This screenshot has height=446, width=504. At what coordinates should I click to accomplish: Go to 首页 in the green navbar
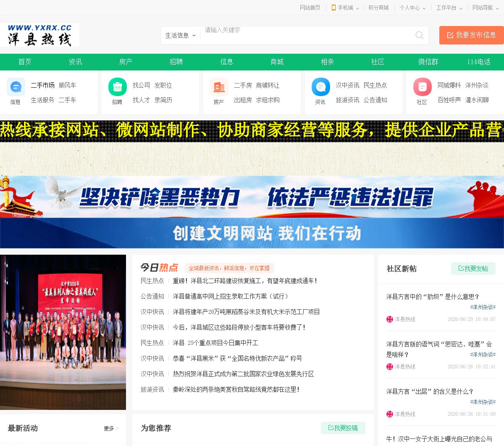pyautogui.click(x=25, y=62)
